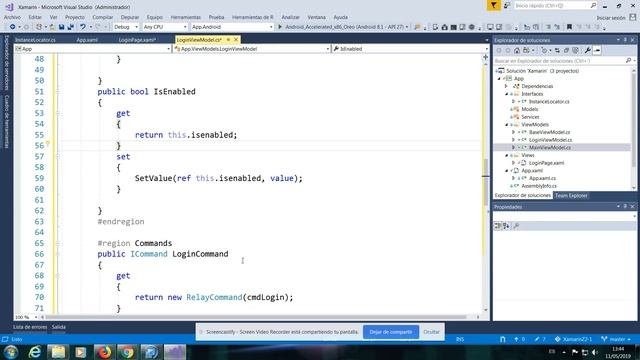Click the master branch indicator in status bar

[x=617, y=339]
